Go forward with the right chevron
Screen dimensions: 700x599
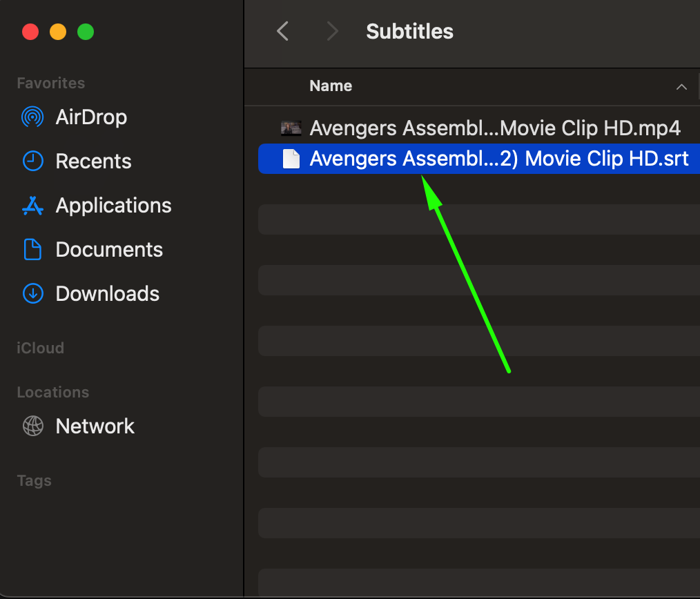[x=333, y=31]
